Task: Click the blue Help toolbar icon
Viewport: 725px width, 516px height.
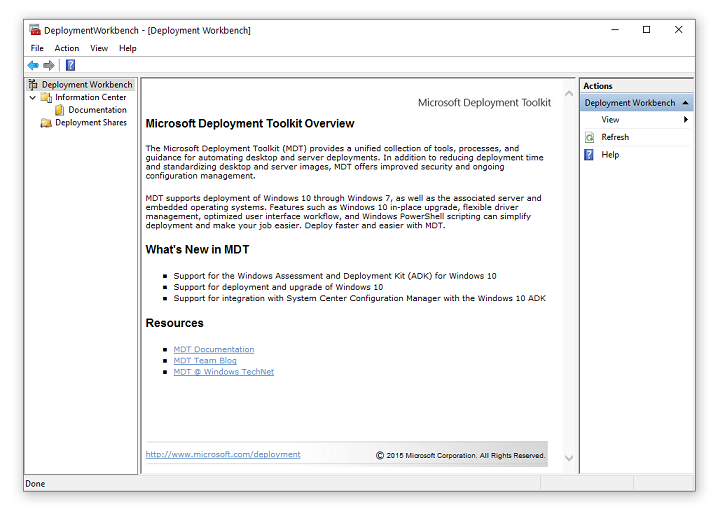Action: click(70, 65)
